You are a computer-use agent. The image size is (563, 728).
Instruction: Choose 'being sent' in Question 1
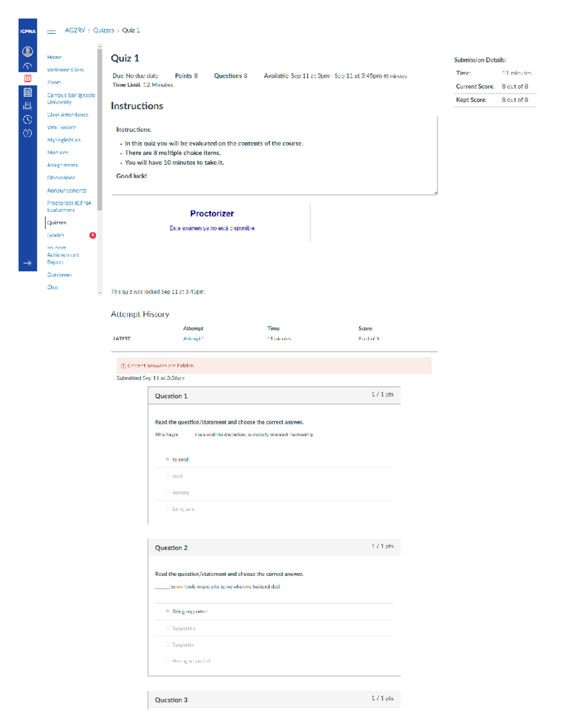(x=167, y=509)
